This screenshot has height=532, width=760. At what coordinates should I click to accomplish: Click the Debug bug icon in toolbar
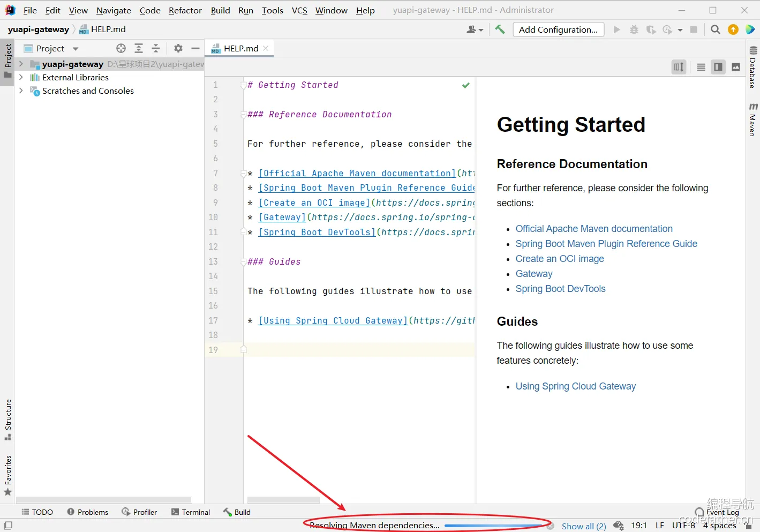634,29
